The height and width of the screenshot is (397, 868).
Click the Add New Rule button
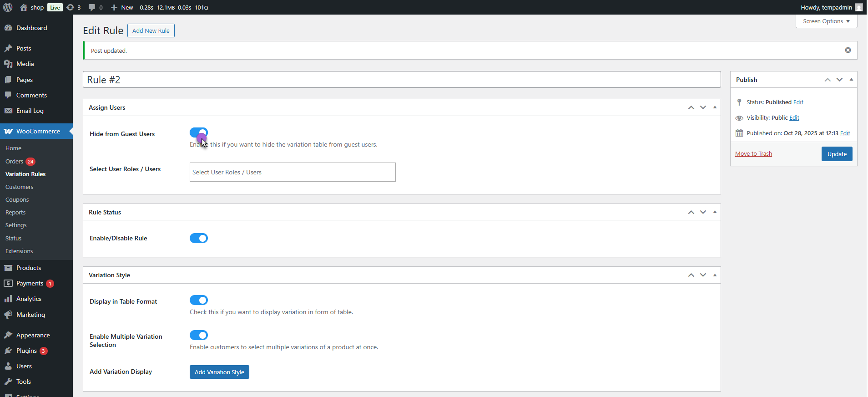pyautogui.click(x=151, y=31)
